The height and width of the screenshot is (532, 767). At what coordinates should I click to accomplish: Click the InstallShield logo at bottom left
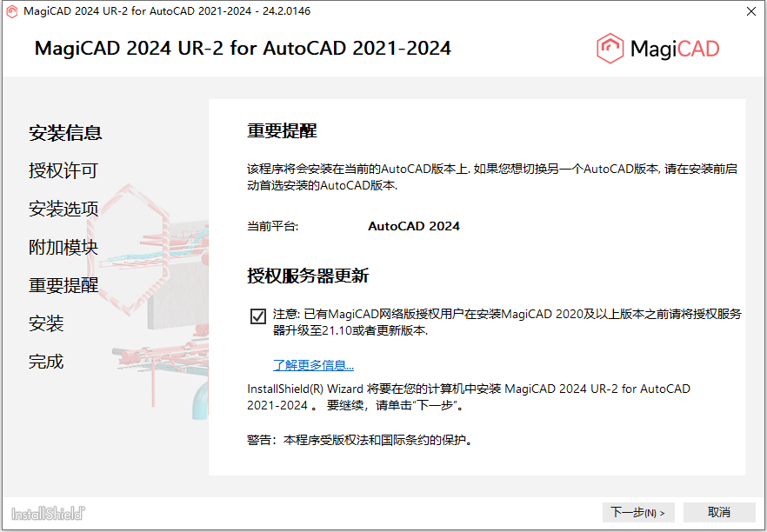click(48, 514)
